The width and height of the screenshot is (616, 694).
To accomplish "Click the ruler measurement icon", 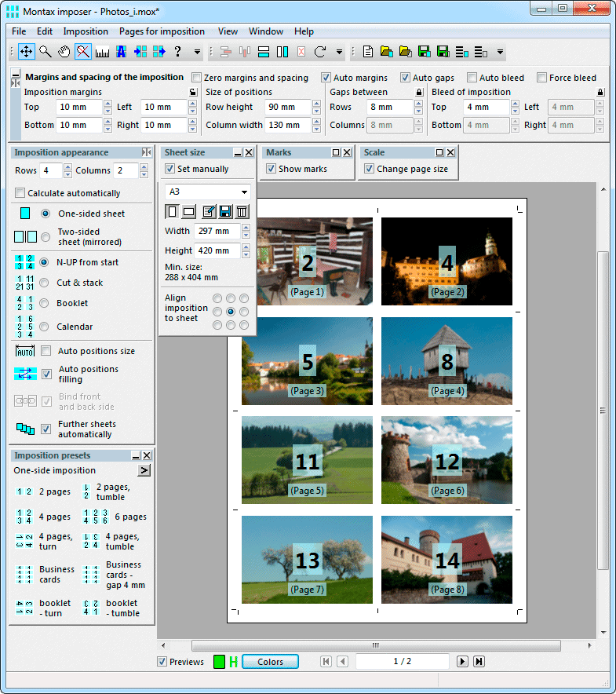I will click(x=102, y=52).
